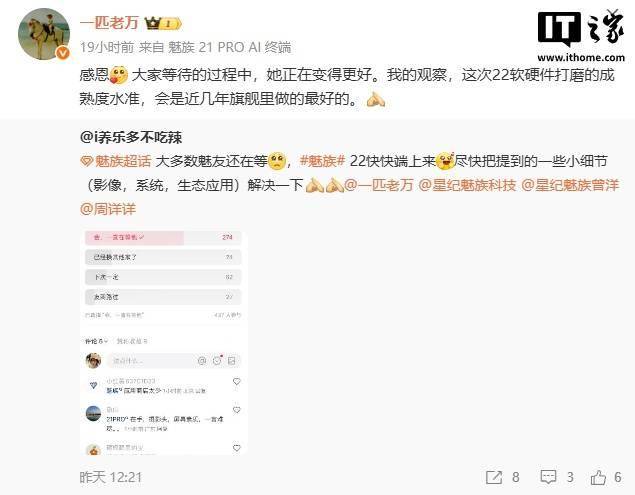This screenshot has height=495, width=635.
Task: Click the #魅族# hashtag
Action: [x=322, y=161]
